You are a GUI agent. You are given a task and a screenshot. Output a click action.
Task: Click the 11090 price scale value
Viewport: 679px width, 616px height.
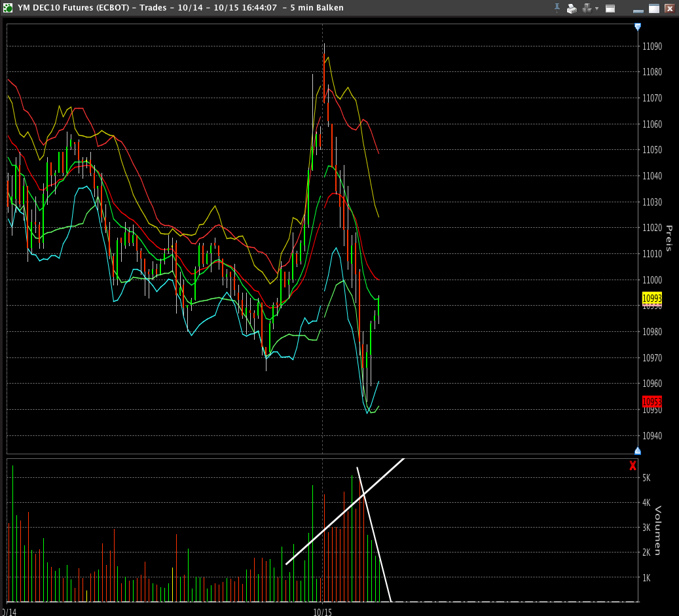point(652,46)
